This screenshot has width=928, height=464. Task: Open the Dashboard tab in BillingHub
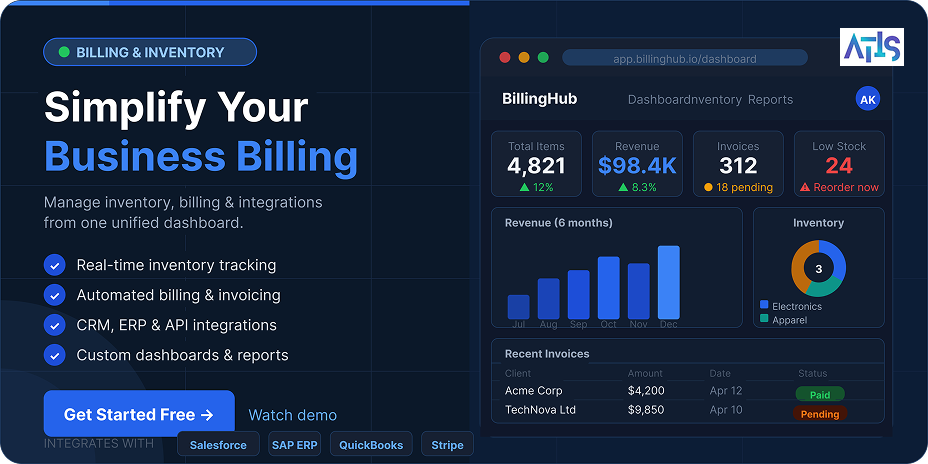[660, 99]
